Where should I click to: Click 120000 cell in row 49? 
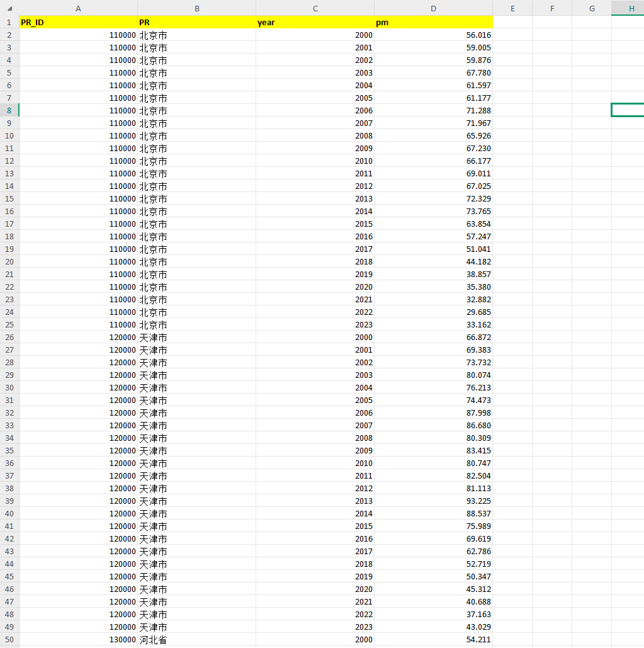pos(78,627)
